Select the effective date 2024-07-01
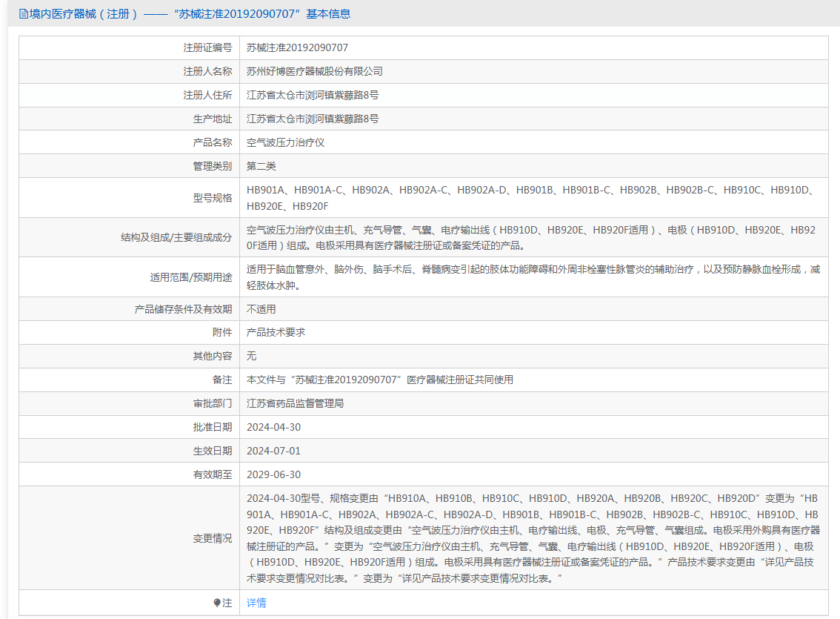Screen dimensions: 840x619 273,451
